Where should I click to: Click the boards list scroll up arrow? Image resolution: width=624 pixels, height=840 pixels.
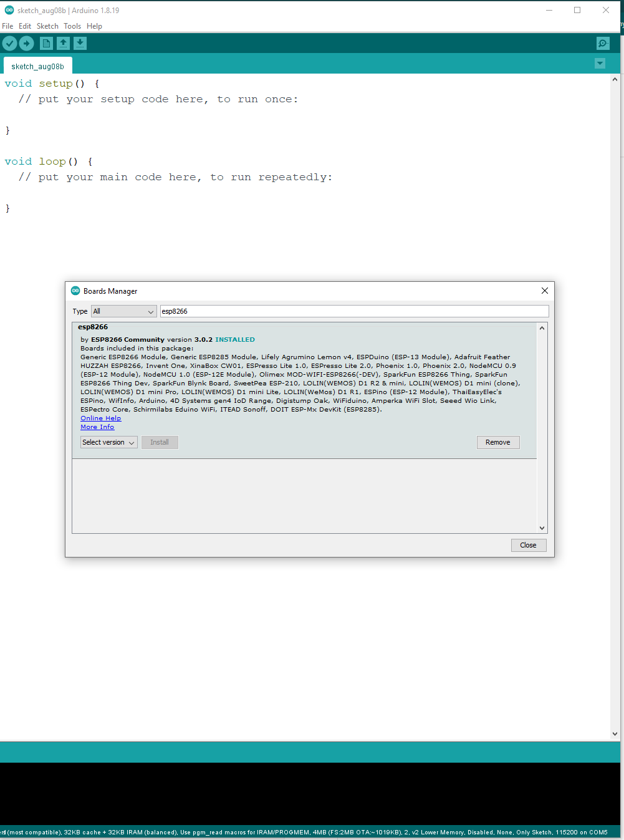[x=542, y=328]
